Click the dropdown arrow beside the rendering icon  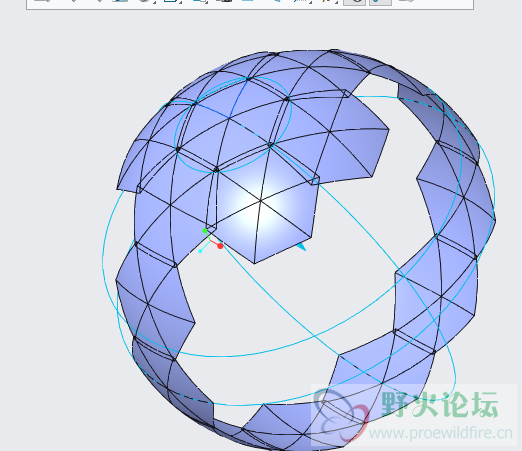click(155, 3)
